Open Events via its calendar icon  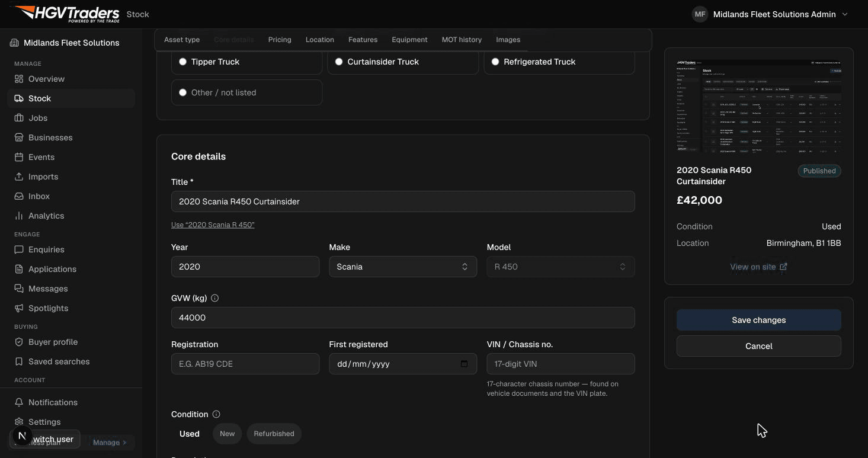pyautogui.click(x=19, y=157)
